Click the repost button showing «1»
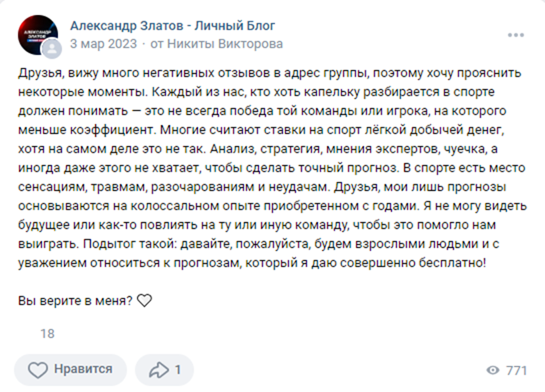This screenshot has height=392, width=545. pyautogui.click(x=165, y=369)
